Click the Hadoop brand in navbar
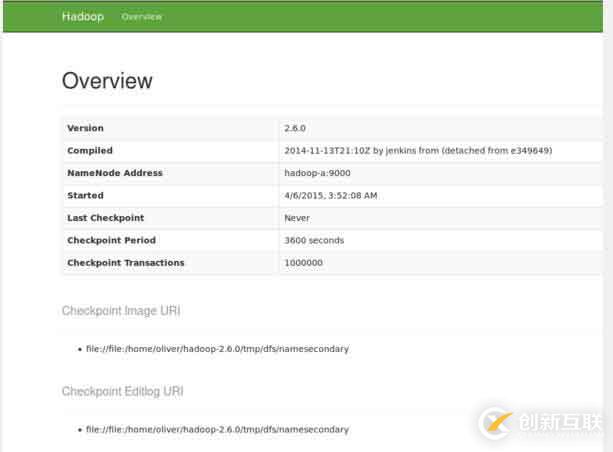The image size is (613, 452). click(x=82, y=17)
